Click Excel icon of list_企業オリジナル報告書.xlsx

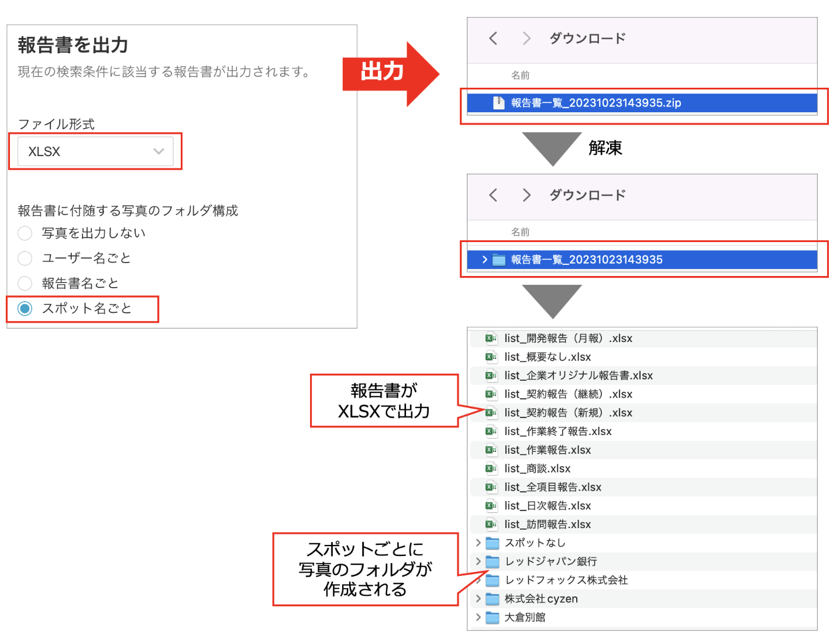[x=491, y=375]
